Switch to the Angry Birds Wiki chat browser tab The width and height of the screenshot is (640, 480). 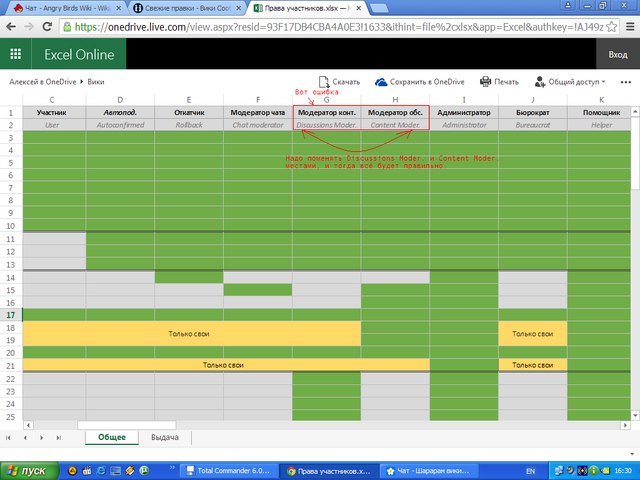click(x=67, y=8)
